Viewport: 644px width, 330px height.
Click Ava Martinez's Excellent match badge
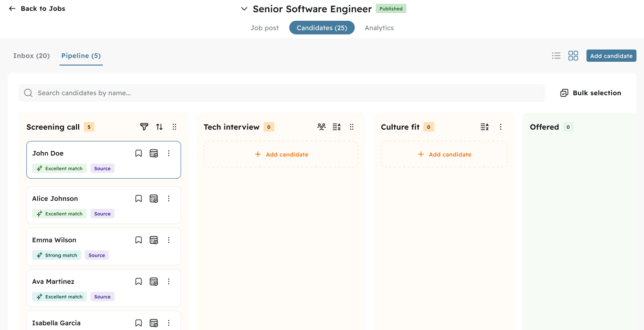coord(59,297)
